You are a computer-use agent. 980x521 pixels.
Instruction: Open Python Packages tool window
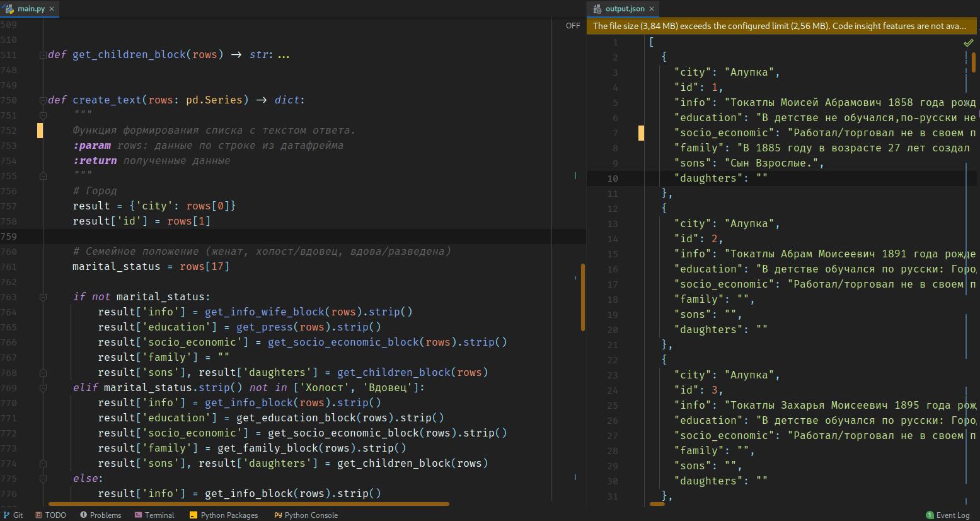coord(224,515)
